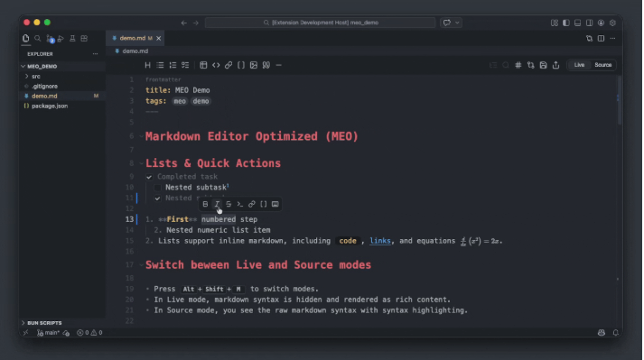Screen dimensions: 644x360
Task: Open the chat dropdown arrow in title bar
Action: point(457,23)
